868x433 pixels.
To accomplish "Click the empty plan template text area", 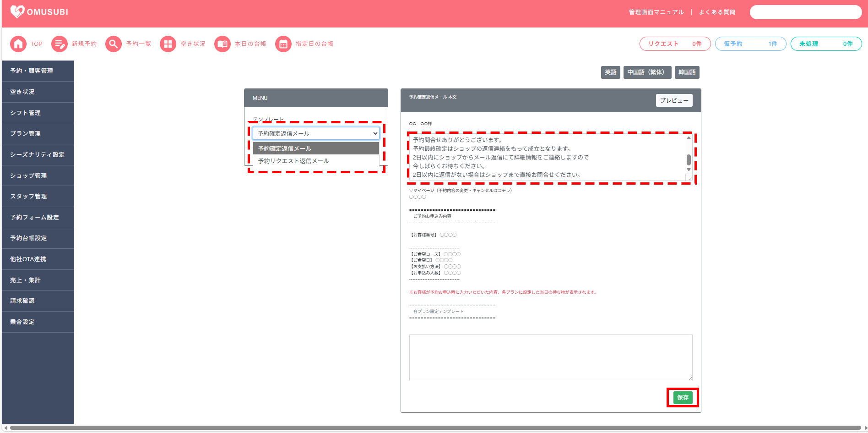I will 550,357.
